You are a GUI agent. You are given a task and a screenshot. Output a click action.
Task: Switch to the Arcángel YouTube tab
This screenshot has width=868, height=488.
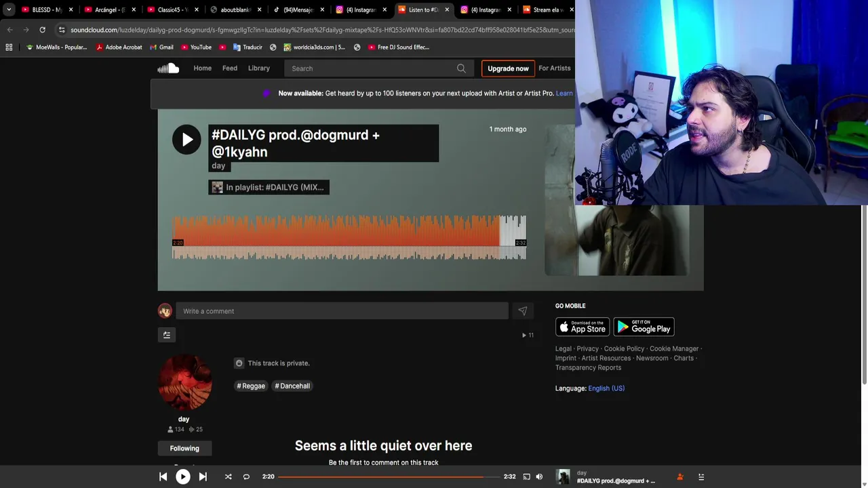110,9
